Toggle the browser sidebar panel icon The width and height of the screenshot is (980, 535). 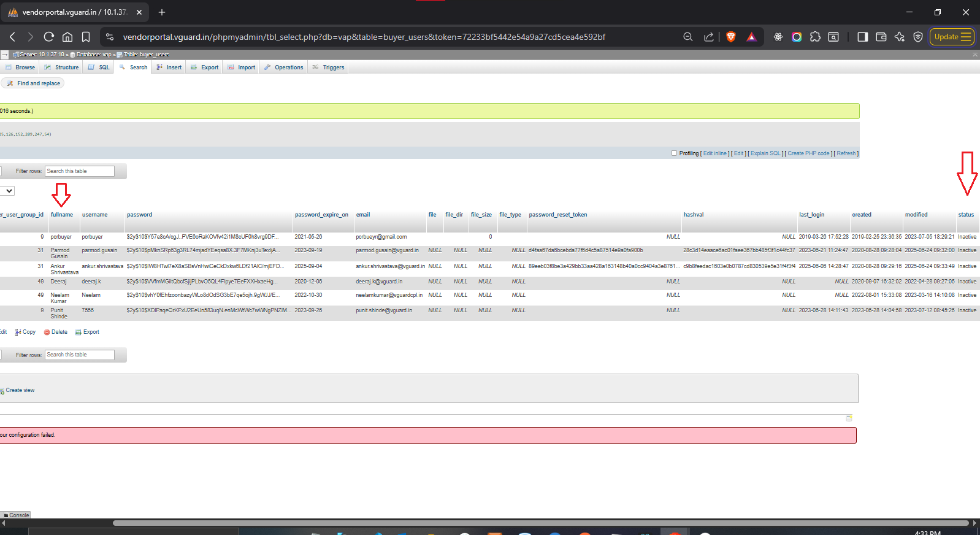pyautogui.click(x=862, y=37)
